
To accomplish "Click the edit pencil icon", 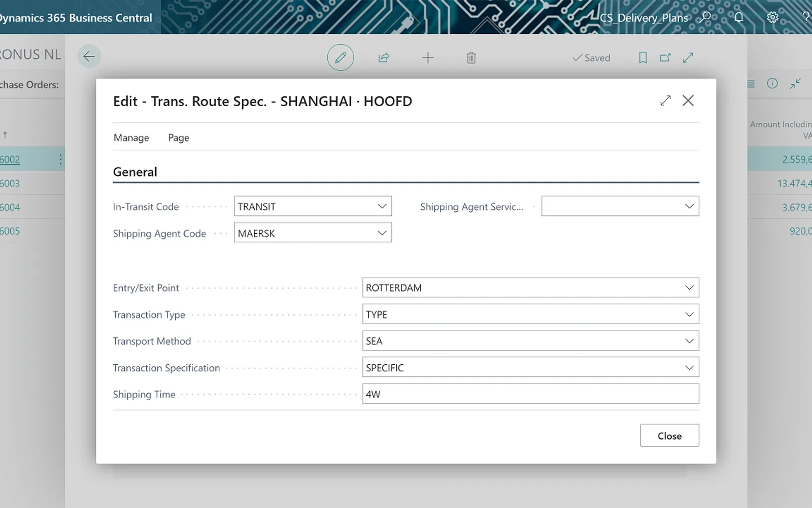I will (341, 57).
